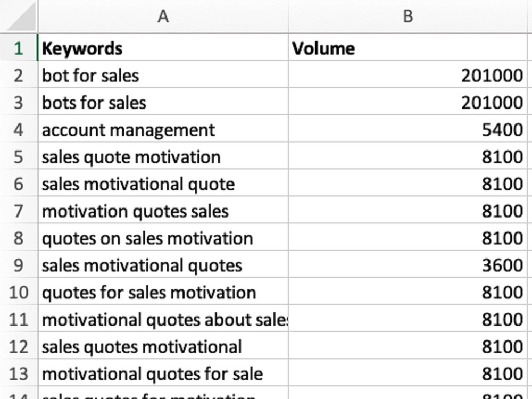This screenshot has height=399, width=532.
Task: Select column B header
Action: [x=408, y=16]
